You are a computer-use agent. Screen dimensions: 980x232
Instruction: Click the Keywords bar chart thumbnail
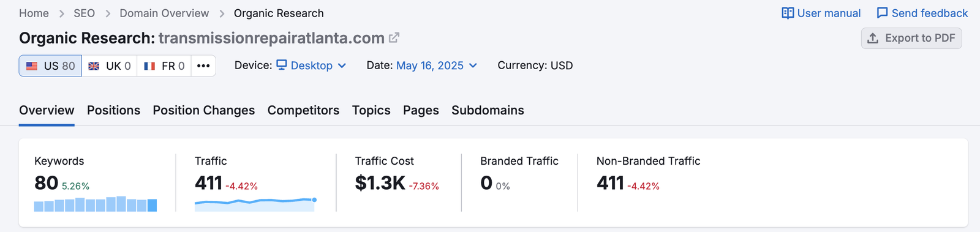point(96,204)
